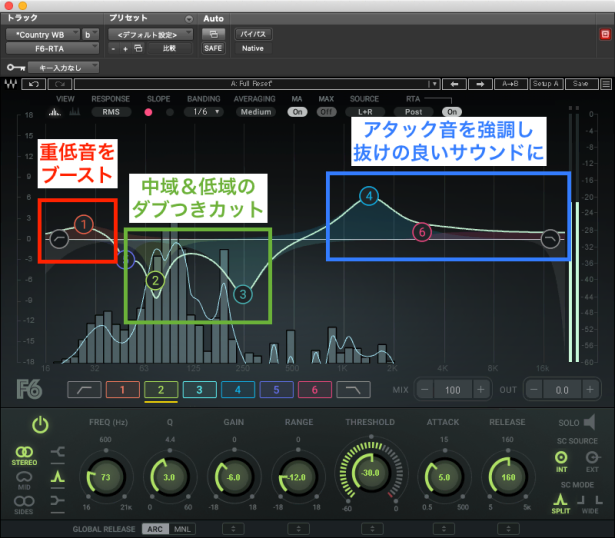Toggle RTA Post setting
Screen dimensions: 615x538
point(413,112)
